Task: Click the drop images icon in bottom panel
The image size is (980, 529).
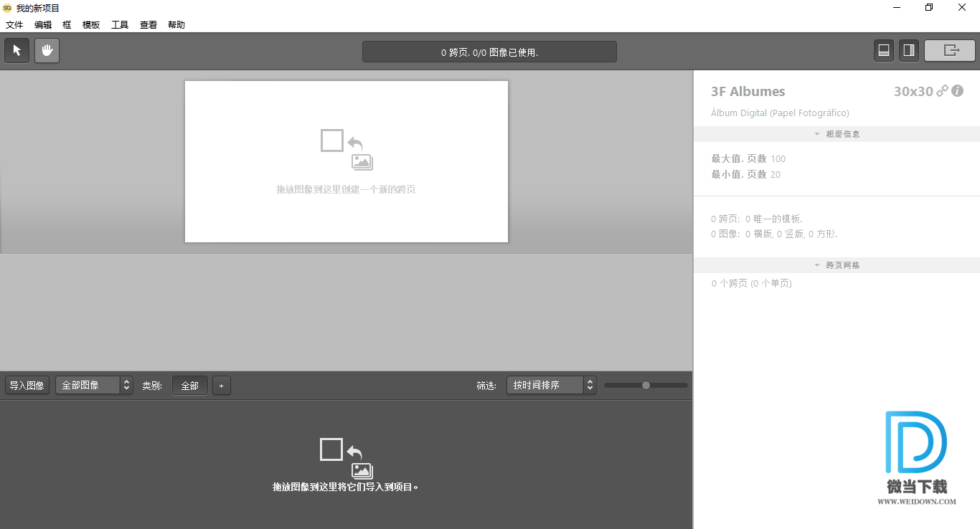Action: point(346,459)
